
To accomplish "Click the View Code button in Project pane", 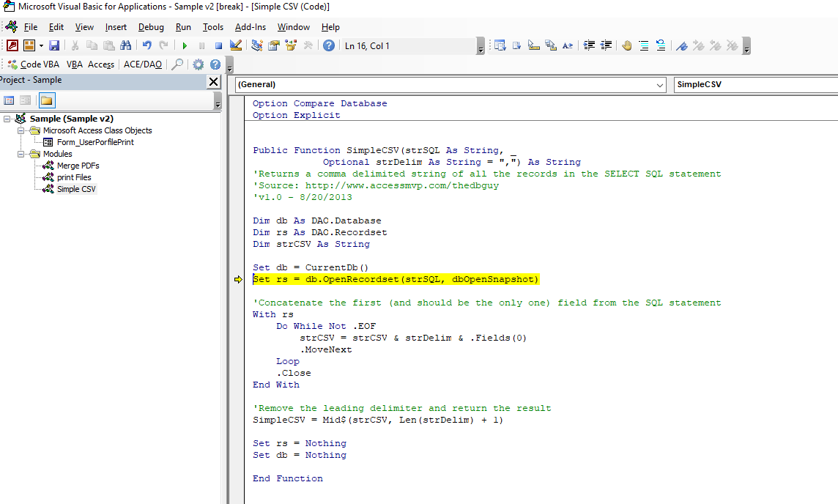I will (10, 100).
